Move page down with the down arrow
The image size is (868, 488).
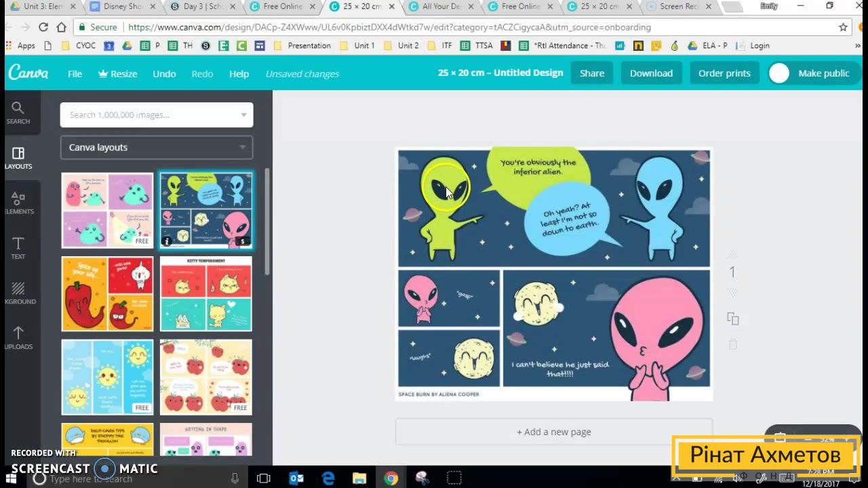732,292
